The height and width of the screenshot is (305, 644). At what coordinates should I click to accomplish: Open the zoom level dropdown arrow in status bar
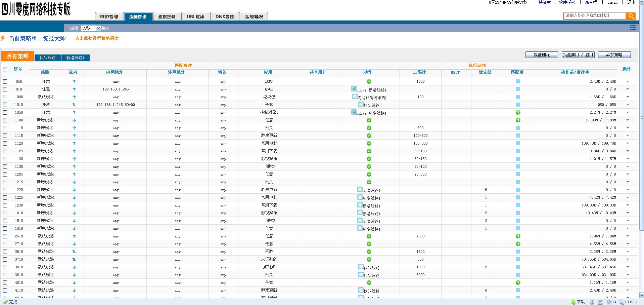pos(637,302)
